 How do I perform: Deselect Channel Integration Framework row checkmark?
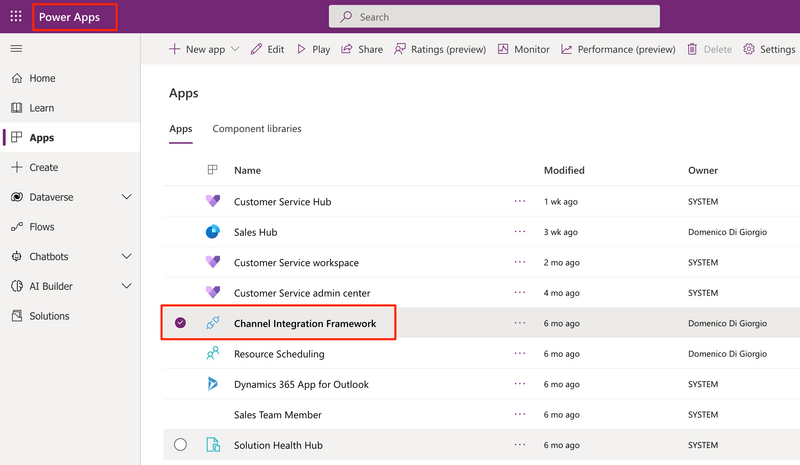[x=180, y=323]
